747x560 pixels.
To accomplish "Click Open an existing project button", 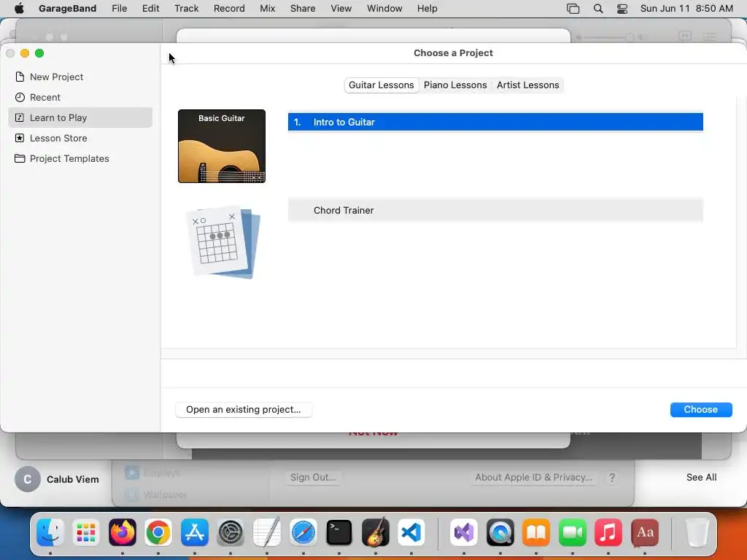I will coord(244,410).
